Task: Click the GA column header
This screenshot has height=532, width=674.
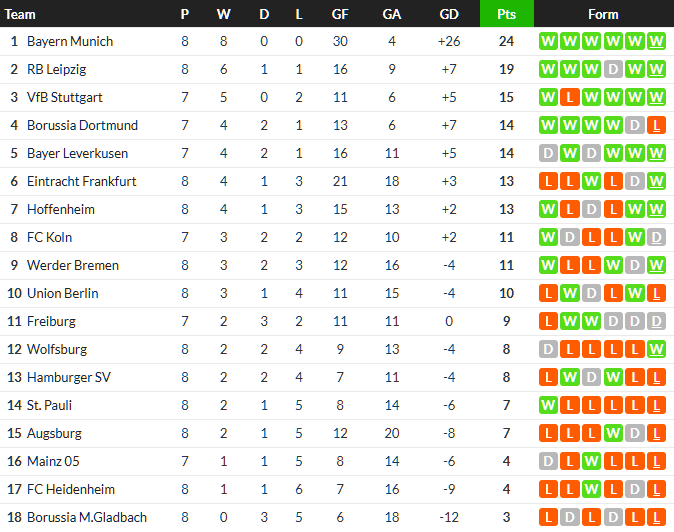Action: (x=392, y=14)
